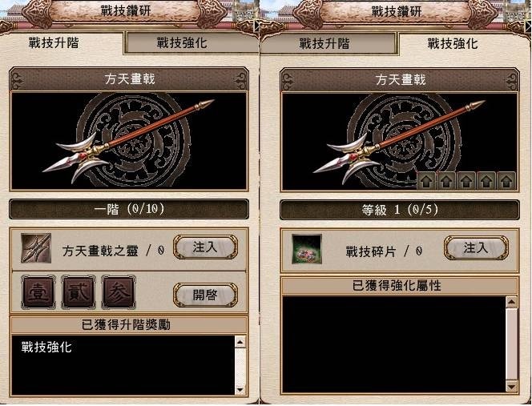Click the last upgrade arrow icon
Screen dimensions: 532x406
(506, 181)
